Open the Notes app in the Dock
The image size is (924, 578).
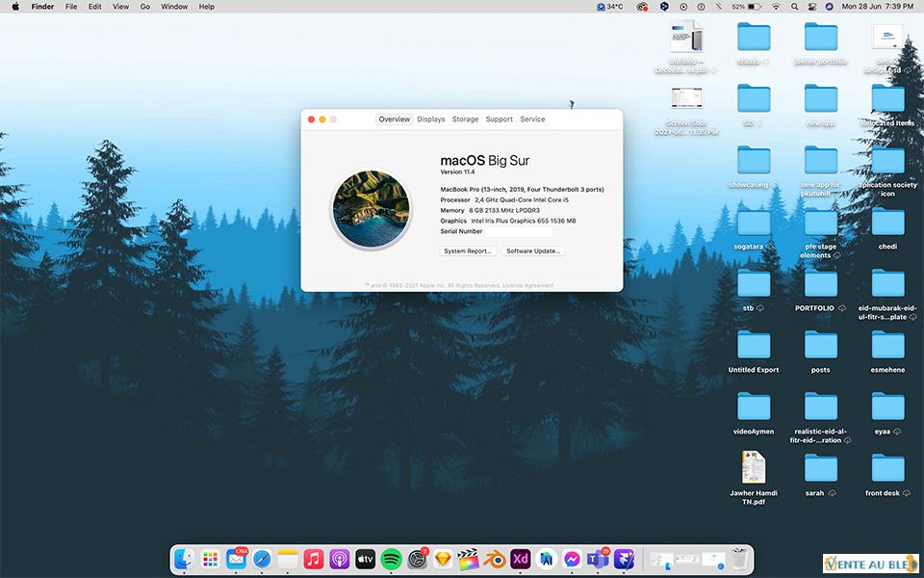[288, 559]
